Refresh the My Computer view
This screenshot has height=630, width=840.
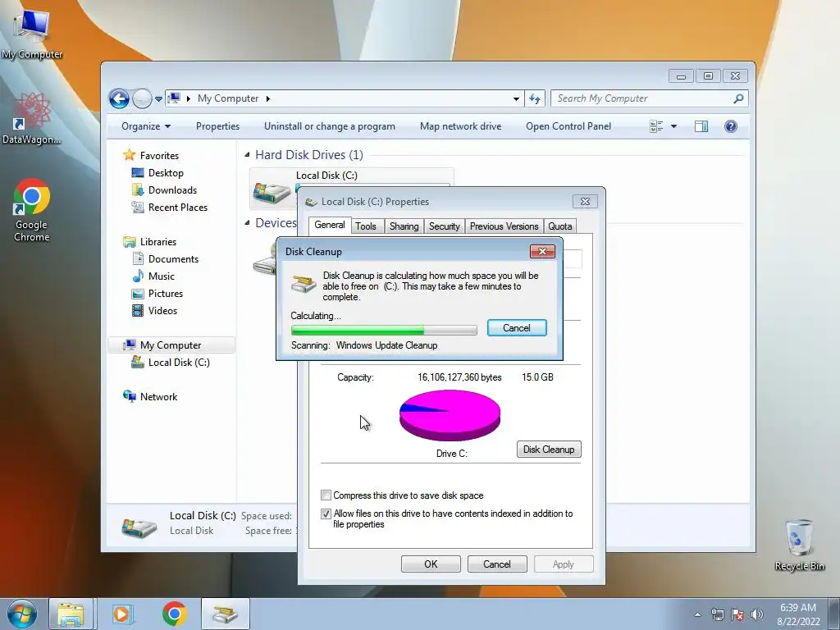(535, 98)
